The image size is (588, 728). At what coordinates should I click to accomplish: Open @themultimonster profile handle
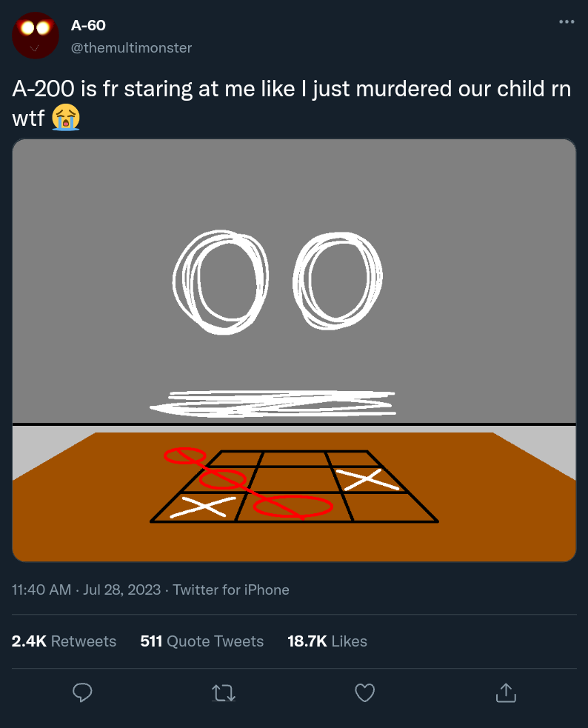click(x=131, y=47)
